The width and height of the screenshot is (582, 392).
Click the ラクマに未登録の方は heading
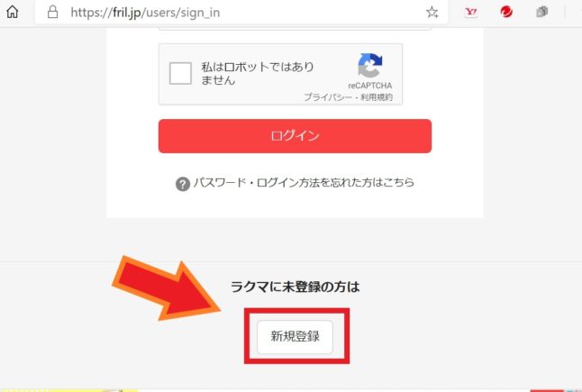click(x=296, y=287)
